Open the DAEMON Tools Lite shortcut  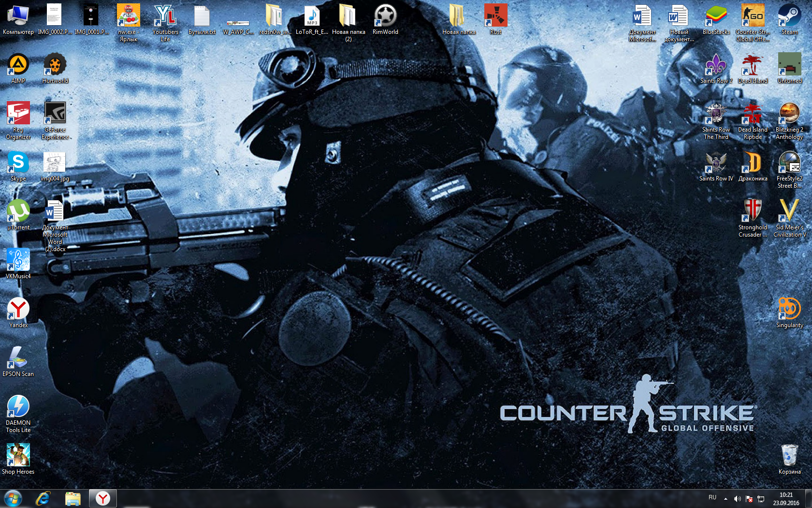click(x=18, y=414)
